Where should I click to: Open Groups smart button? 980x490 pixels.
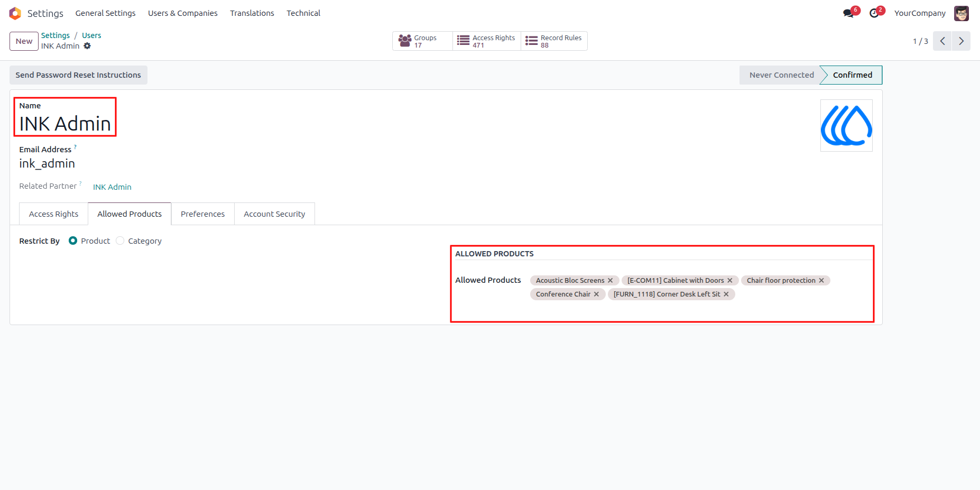[422, 41]
